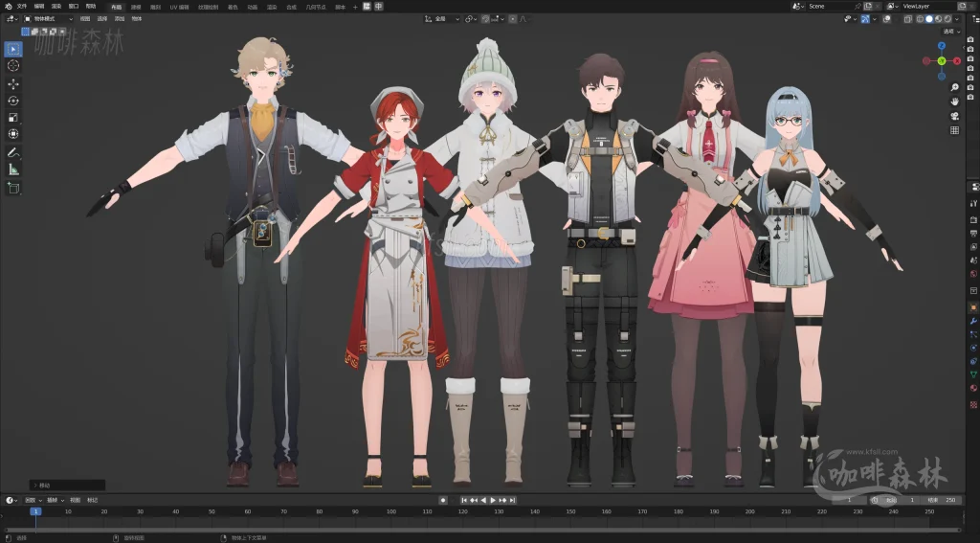Select the Transform tool
The height and width of the screenshot is (543, 980).
point(13,134)
